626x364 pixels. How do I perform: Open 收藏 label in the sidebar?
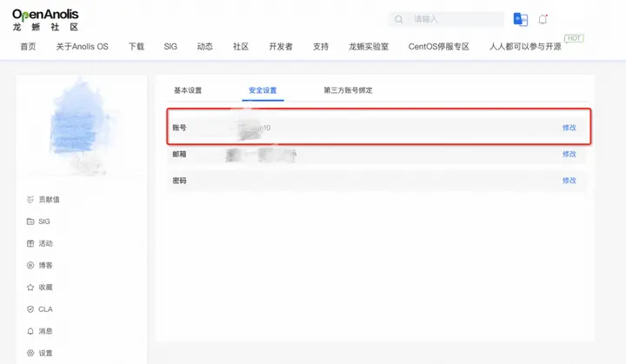[x=45, y=288]
